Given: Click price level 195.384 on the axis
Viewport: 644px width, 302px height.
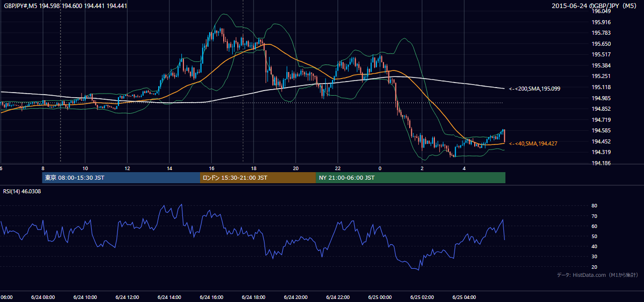Looking at the screenshot, I should [601, 65].
